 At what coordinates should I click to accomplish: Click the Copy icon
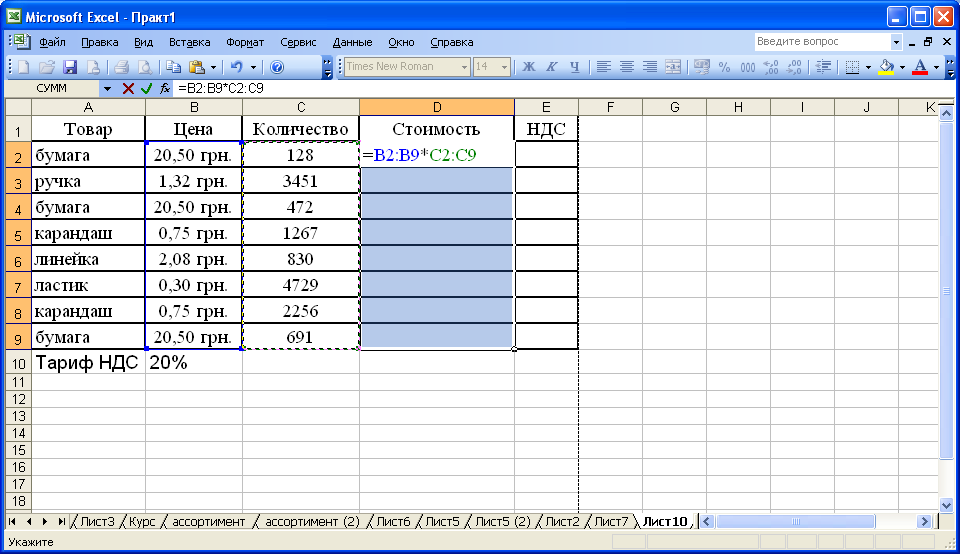(174, 67)
